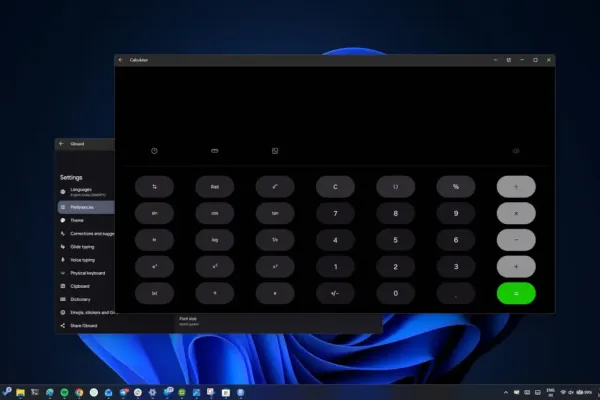Open Emojis, stickers and GIFs settings
Screen dimensions: 600x400
tap(88, 312)
